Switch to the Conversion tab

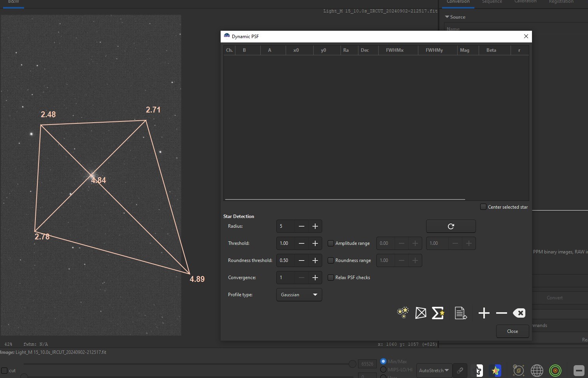[458, 2]
